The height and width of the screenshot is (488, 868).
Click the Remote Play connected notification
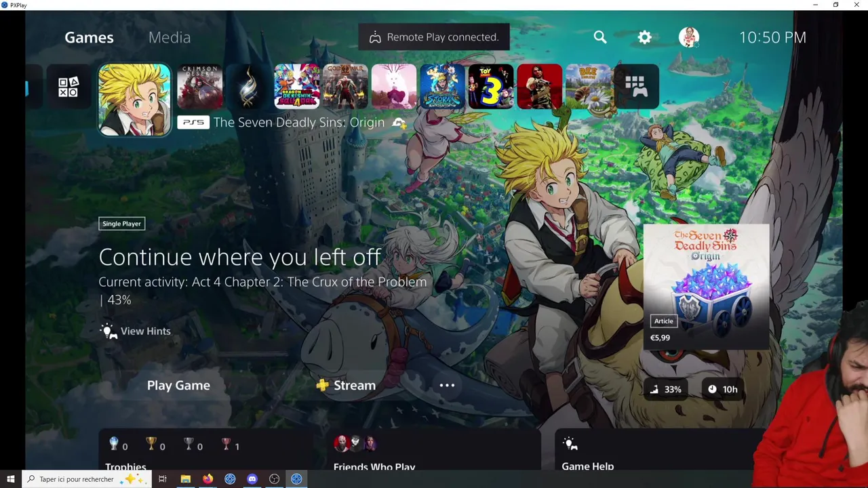[433, 37]
